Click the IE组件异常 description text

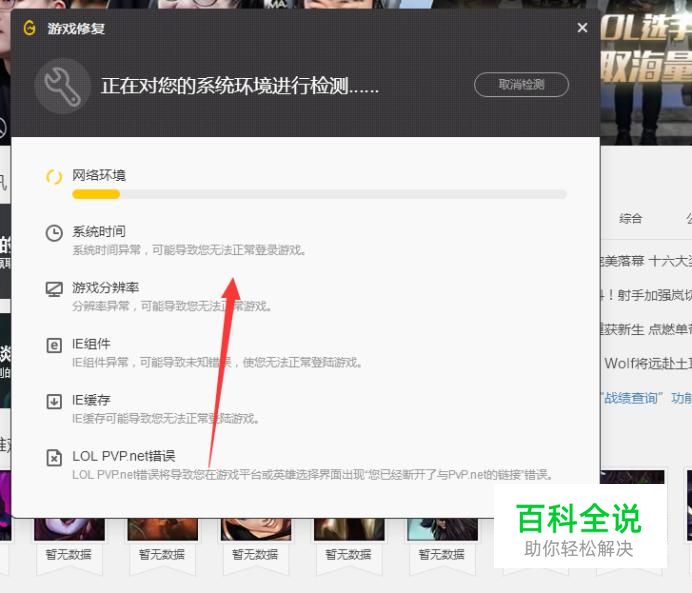click(217, 362)
